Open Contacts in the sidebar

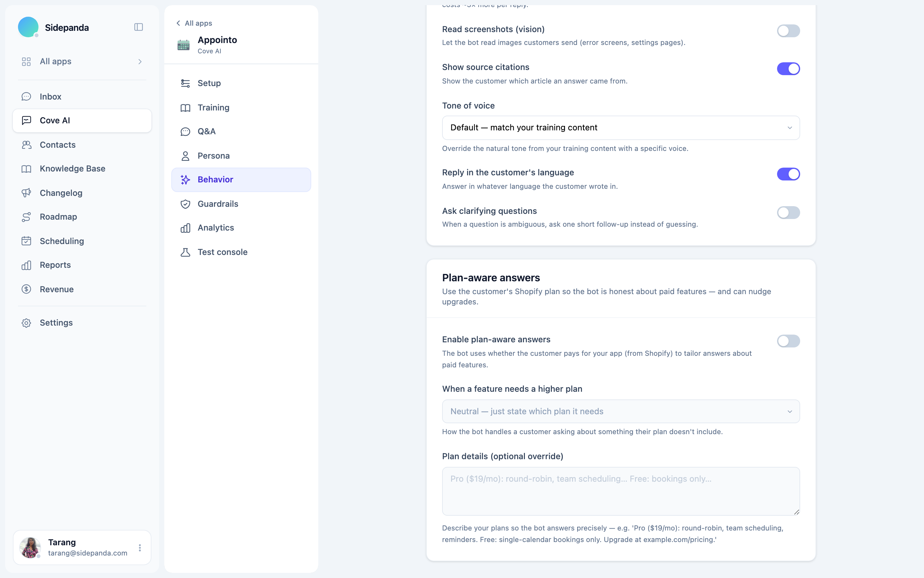click(x=82, y=145)
